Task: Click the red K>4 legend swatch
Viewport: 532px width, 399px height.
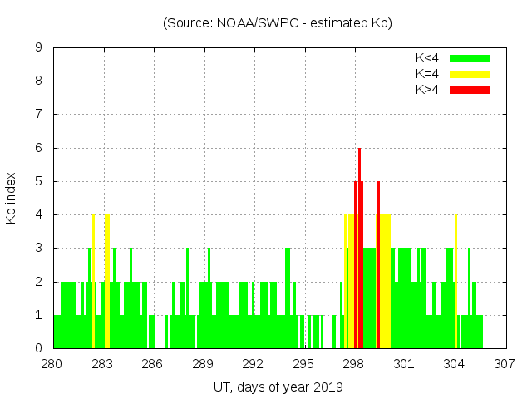Action: click(470, 89)
